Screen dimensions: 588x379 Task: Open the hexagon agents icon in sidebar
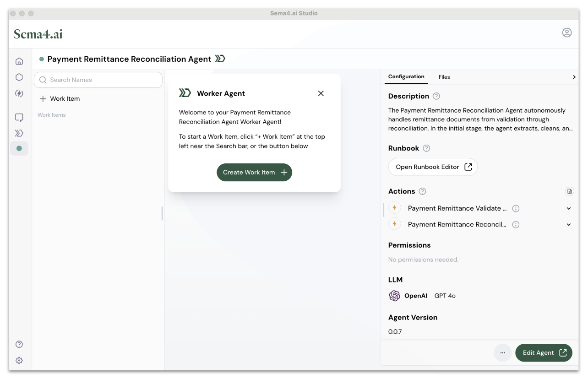pos(19,77)
